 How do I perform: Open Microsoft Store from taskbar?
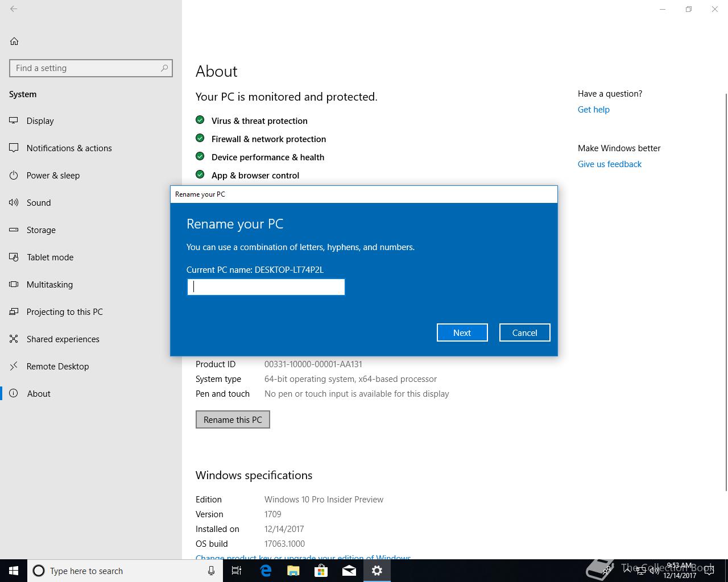click(x=321, y=571)
